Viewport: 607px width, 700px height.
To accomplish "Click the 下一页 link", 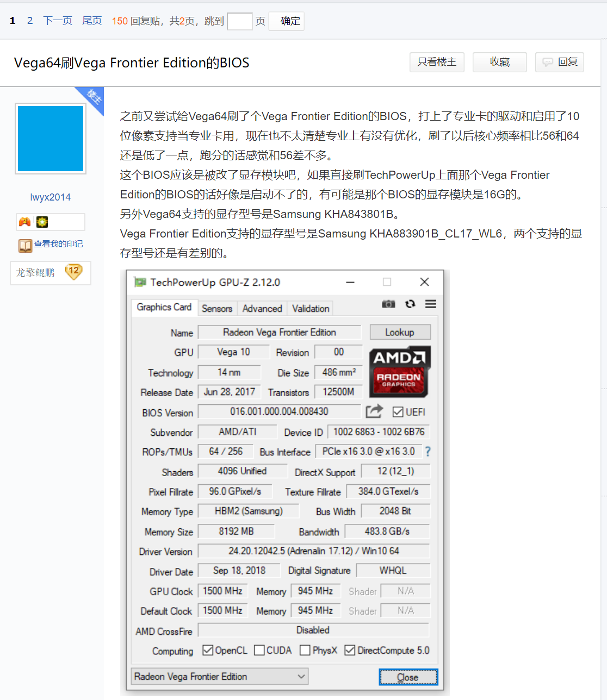I will [x=58, y=21].
